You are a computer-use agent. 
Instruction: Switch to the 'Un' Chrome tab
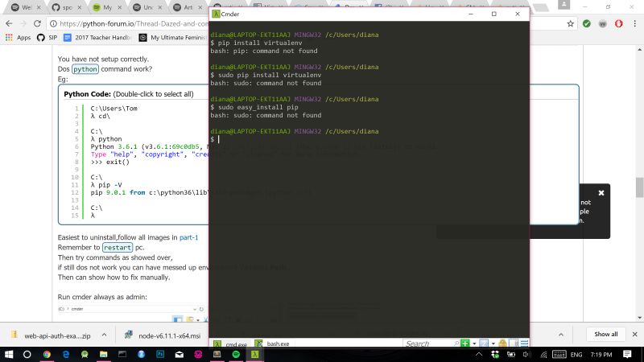[x=147, y=7]
